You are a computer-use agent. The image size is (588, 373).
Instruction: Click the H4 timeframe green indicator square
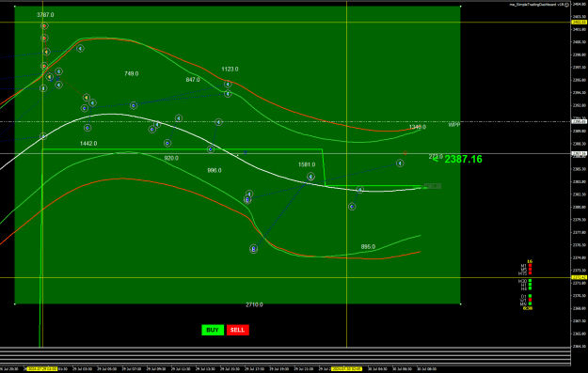pos(530,288)
